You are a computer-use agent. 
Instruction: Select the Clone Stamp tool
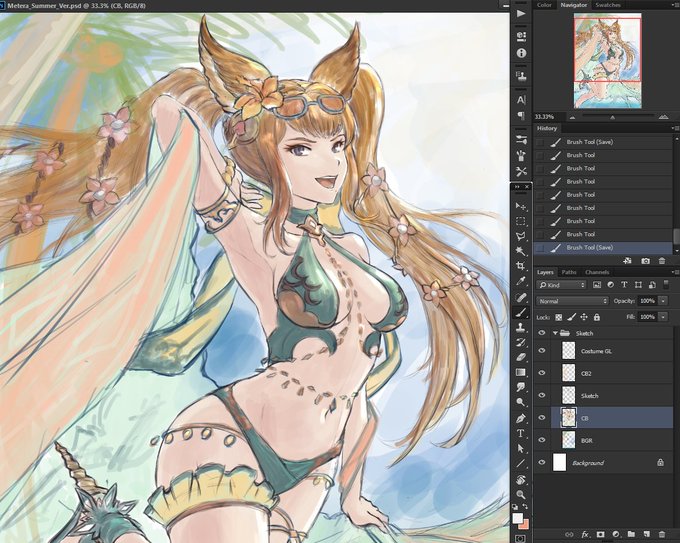(x=521, y=327)
